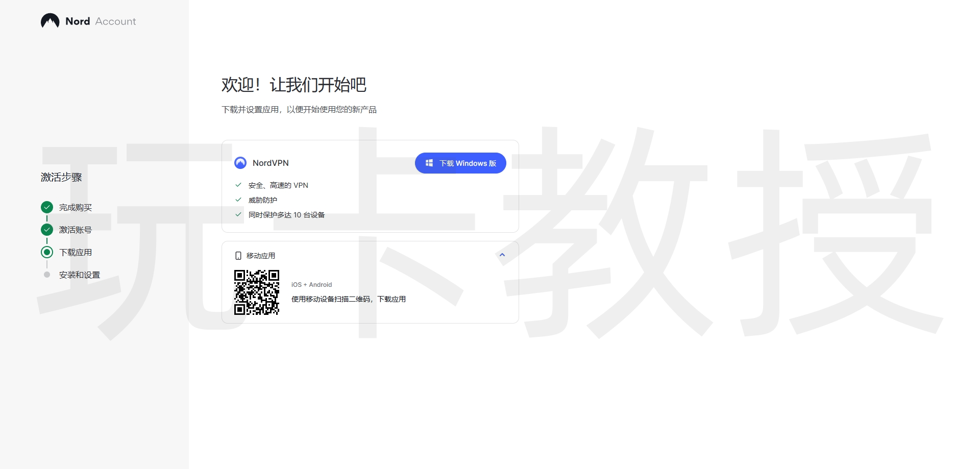Open the 安装和设置 step

(79, 275)
